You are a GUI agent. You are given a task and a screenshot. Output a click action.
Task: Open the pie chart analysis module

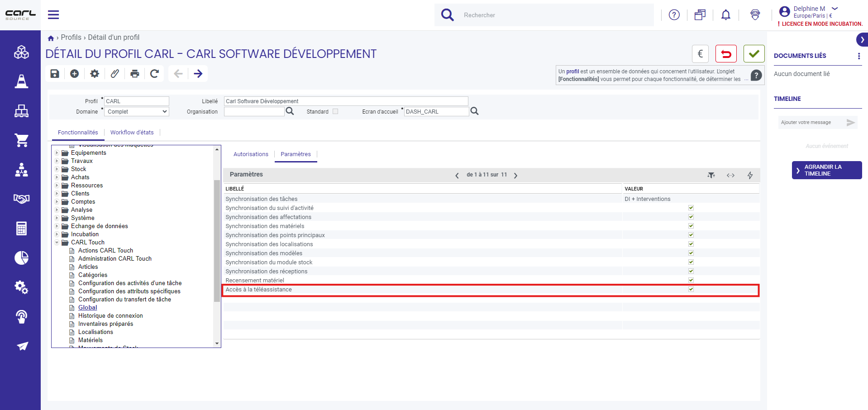pyautogui.click(x=21, y=258)
